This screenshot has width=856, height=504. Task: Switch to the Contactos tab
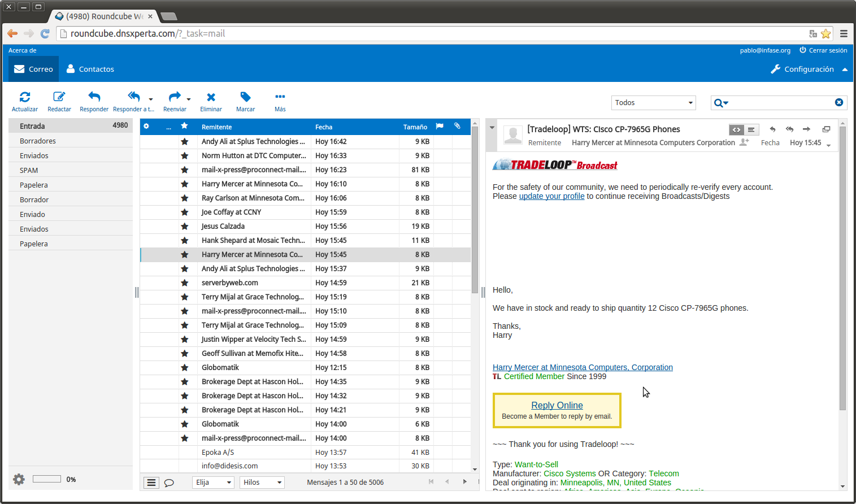(90, 69)
